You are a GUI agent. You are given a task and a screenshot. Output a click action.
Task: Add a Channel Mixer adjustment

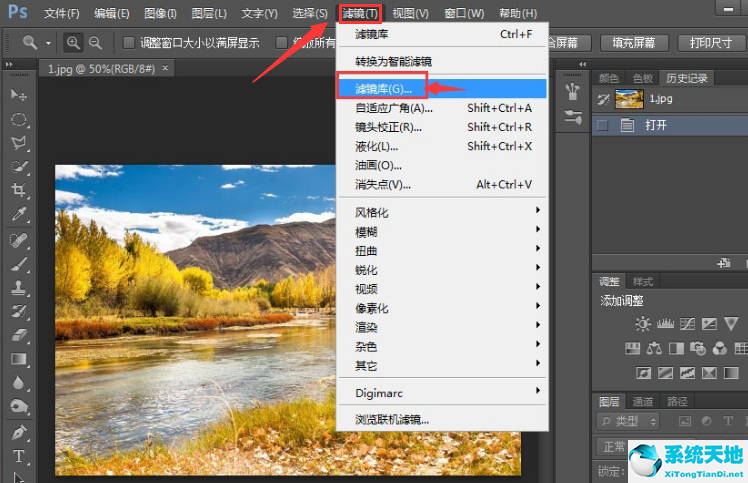click(720, 348)
